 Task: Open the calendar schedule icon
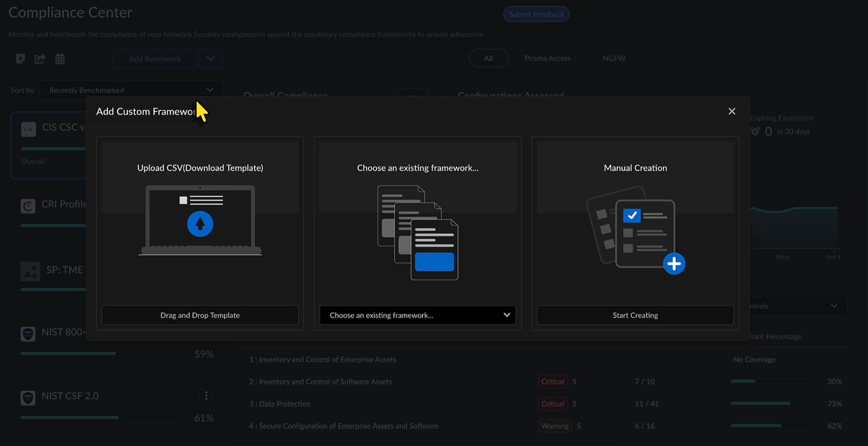pos(60,59)
